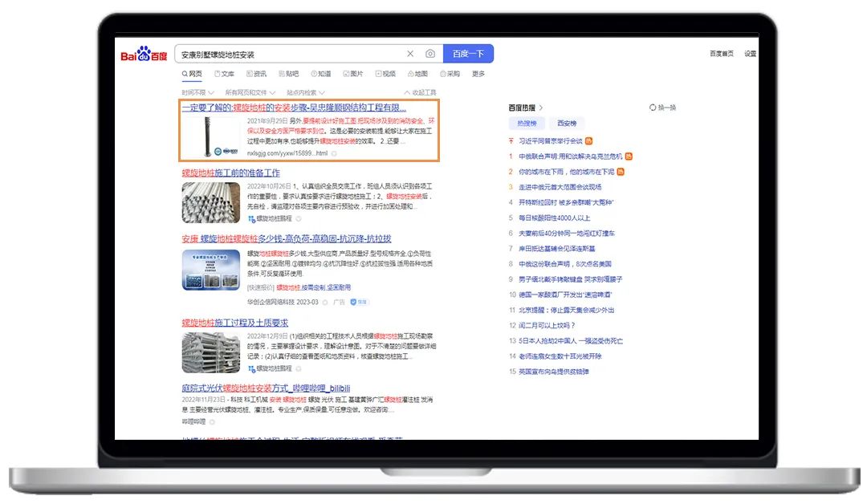Click the refresh icon beside 换一换

coord(653,108)
